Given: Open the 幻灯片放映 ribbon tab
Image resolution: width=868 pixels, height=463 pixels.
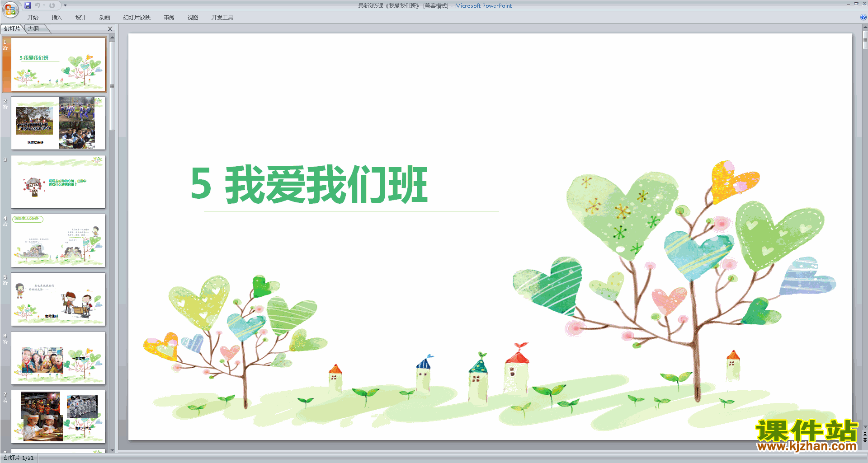Looking at the screenshot, I should pos(137,18).
